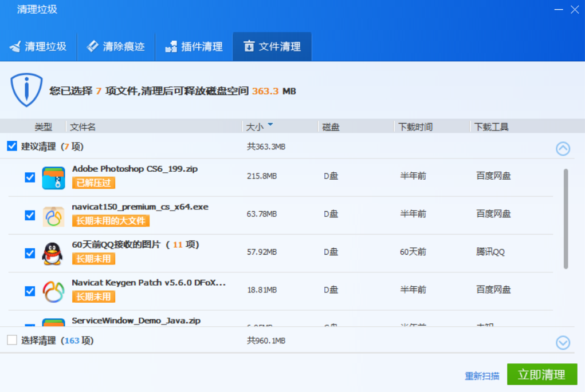Collapse the 建议清理 section
This screenshot has height=392, width=585.
(563, 149)
